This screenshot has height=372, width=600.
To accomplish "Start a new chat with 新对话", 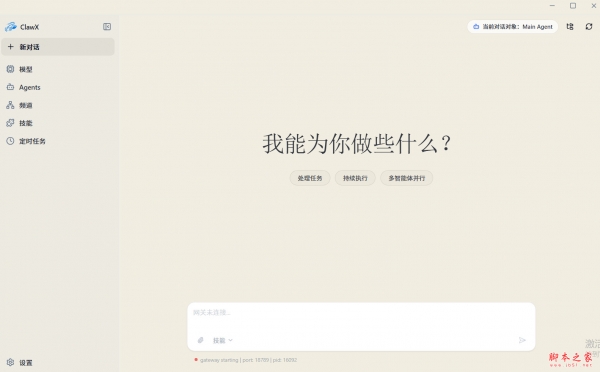I will (58, 47).
